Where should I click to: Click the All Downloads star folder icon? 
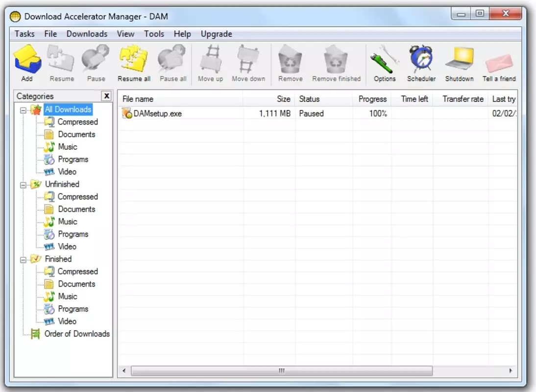click(36, 110)
